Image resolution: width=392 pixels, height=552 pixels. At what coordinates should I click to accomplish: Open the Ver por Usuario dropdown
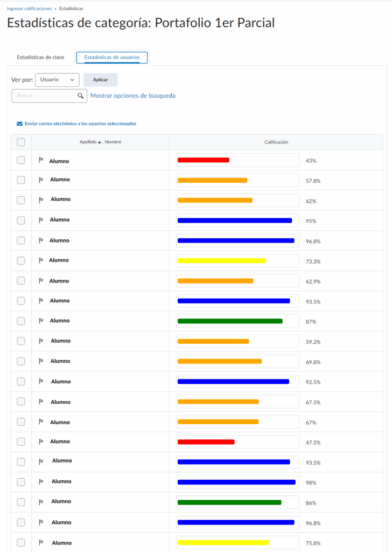57,80
